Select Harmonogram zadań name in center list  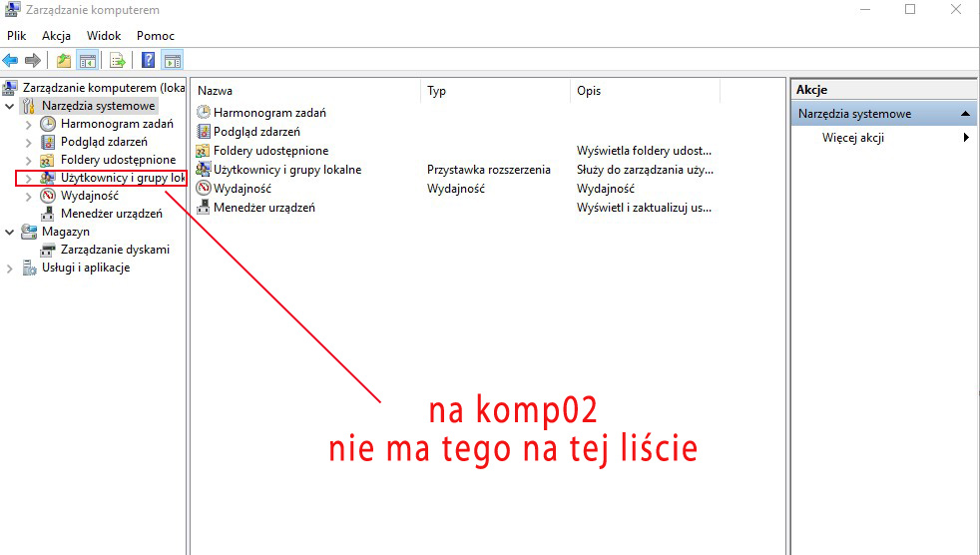[x=270, y=113]
